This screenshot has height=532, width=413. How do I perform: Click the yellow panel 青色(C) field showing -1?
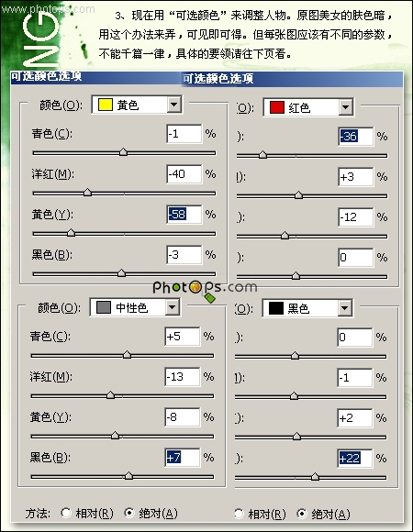tap(184, 134)
